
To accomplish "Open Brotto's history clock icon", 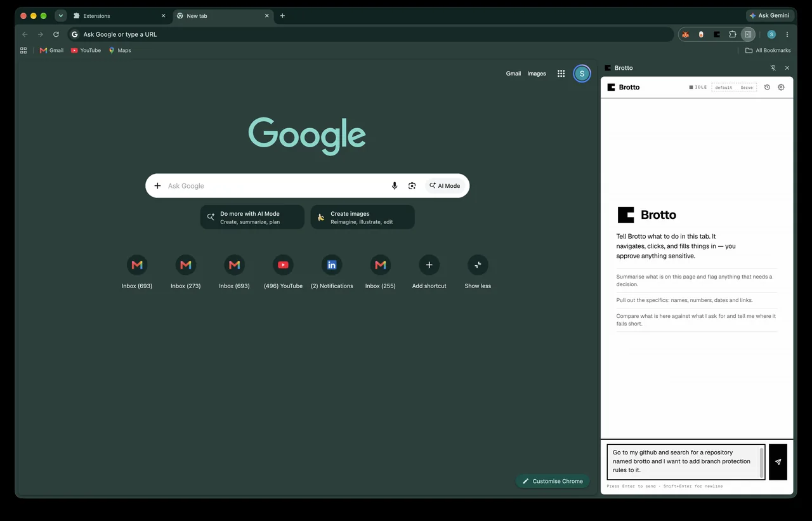I will pyautogui.click(x=767, y=88).
